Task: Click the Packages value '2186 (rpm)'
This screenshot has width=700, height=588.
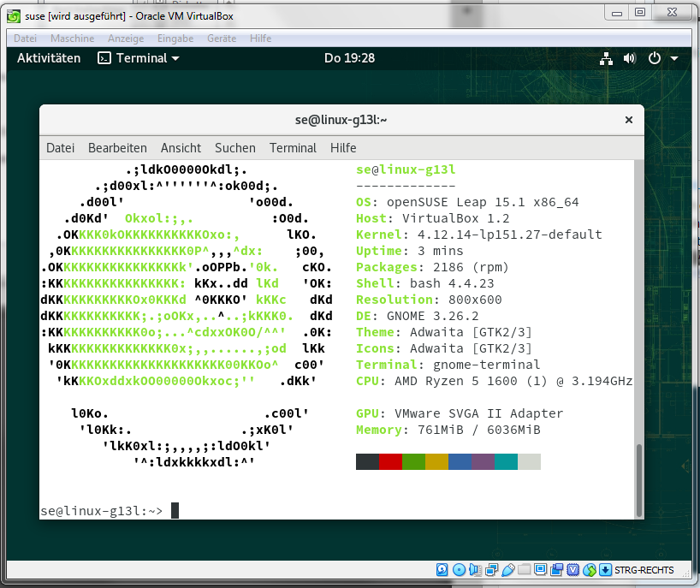Action: pos(471,267)
